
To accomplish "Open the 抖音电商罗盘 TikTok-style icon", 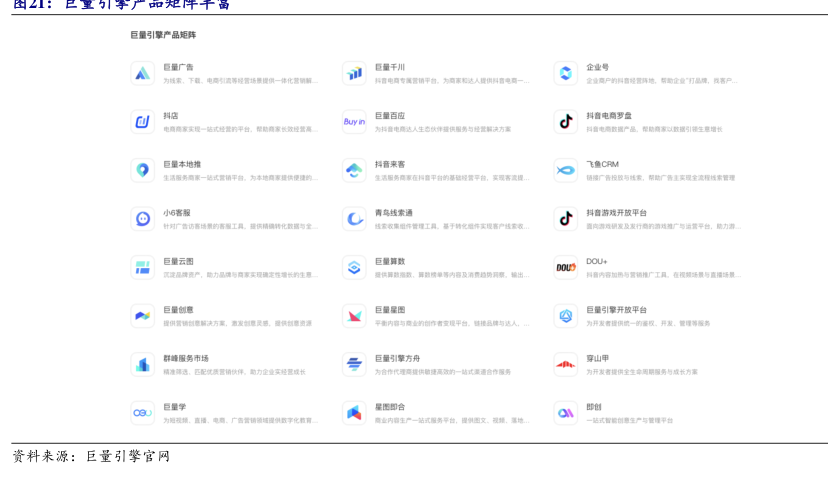I will (x=566, y=121).
